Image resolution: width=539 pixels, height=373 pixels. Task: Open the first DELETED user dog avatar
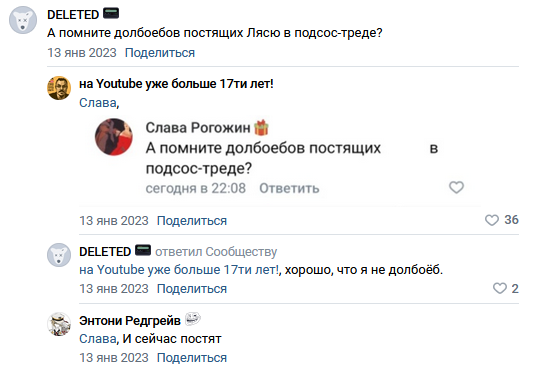(x=23, y=20)
